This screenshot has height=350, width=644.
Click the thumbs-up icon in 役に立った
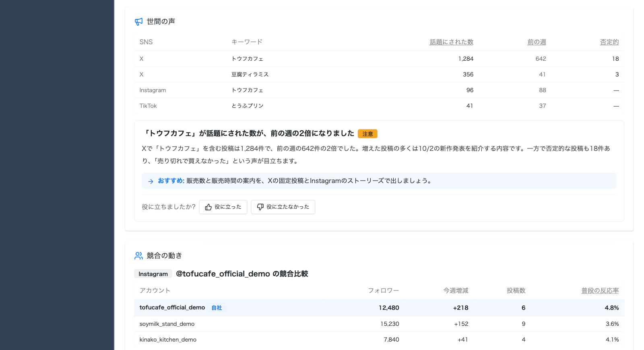208,207
